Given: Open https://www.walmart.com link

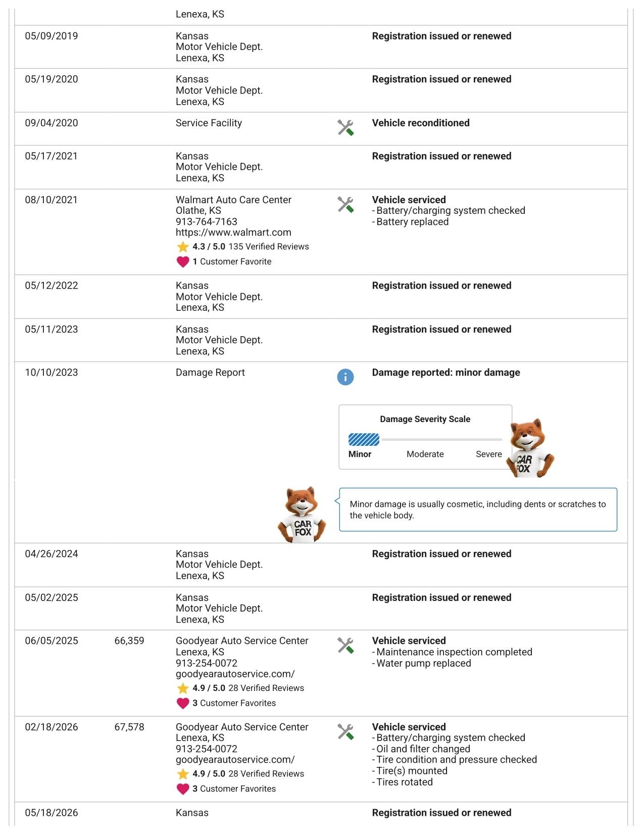Looking at the screenshot, I should click(233, 233).
